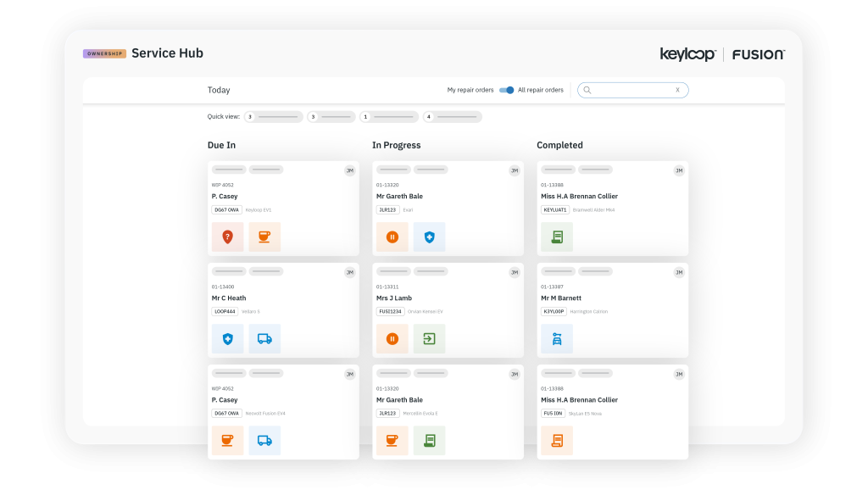Viewport: 868px width, 490px height.
Task: Select the Quick view filter showing count 4
Action: (453, 117)
